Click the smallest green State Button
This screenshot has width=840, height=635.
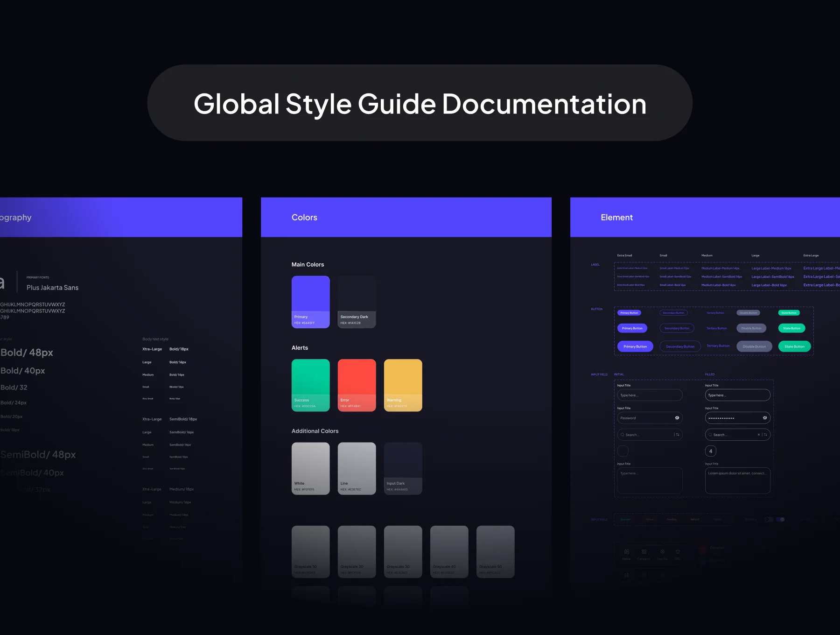coord(789,313)
